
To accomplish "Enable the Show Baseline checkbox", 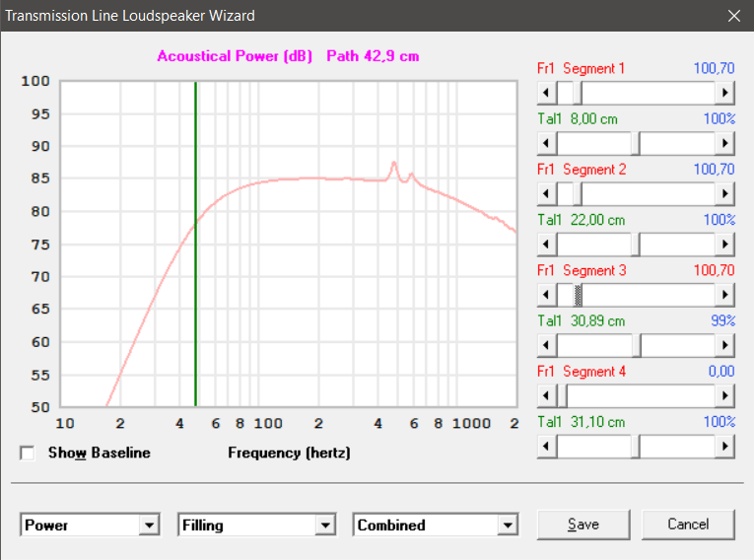I will tap(28, 453).
